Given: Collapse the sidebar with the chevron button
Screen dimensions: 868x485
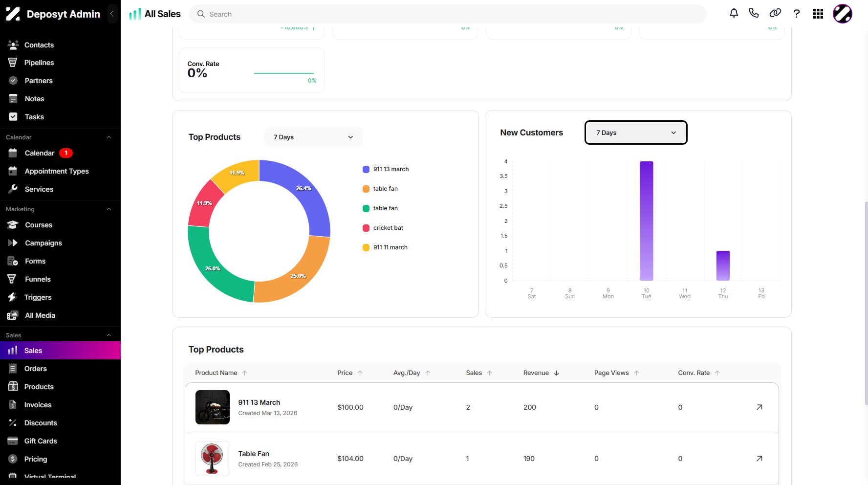Looking at the screenshot, I should pos(112,14).
